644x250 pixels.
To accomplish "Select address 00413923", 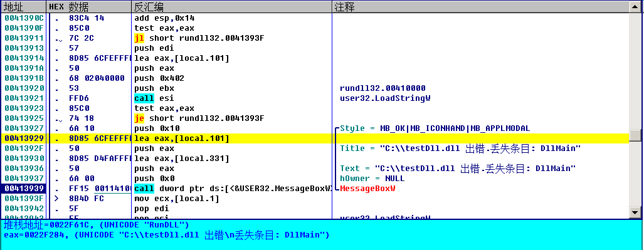I will point(24,108).
